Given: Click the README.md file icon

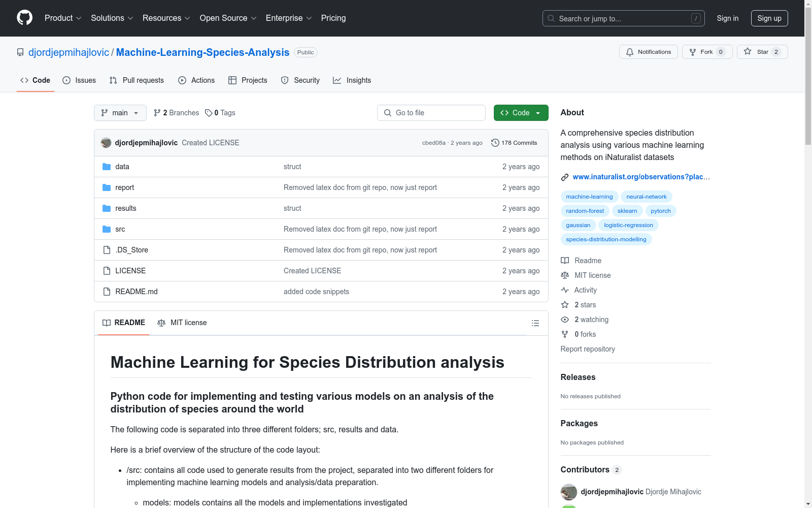Looking at the screenshot, I should [107, 292].
